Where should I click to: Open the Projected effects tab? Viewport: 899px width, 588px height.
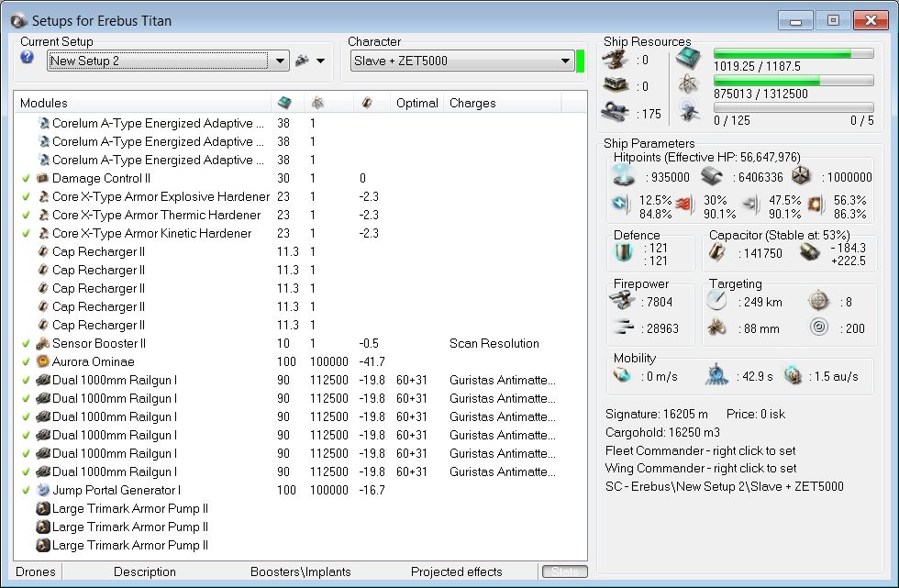tap(457, 571)
